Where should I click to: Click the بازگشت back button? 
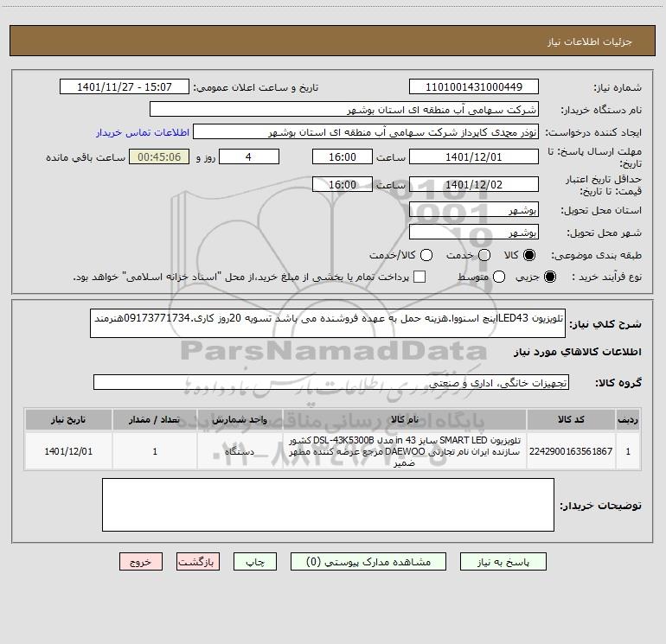coord(198,562)
